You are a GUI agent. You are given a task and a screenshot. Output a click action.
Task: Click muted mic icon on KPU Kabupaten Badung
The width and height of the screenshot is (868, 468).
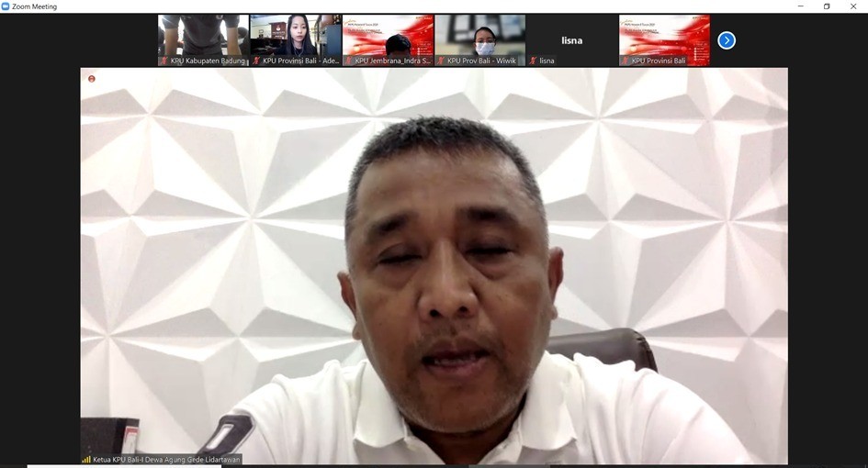tap(164, 61)
